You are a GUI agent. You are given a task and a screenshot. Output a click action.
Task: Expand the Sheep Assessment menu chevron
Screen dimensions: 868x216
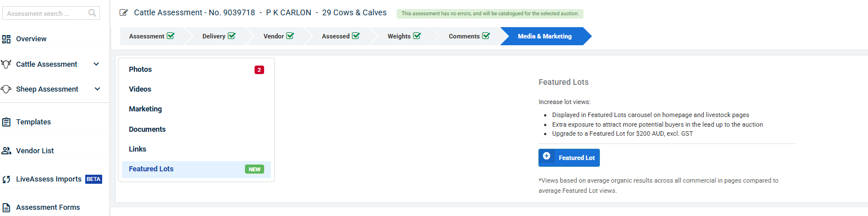tap(97, 89)
